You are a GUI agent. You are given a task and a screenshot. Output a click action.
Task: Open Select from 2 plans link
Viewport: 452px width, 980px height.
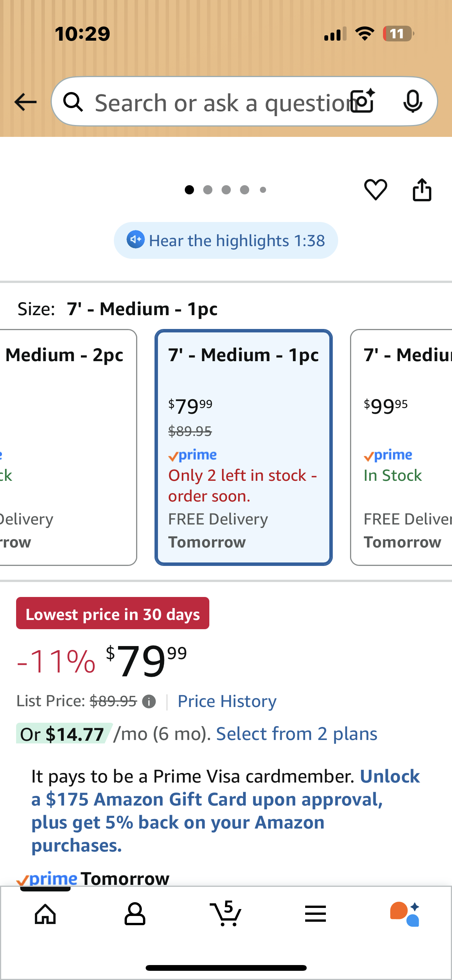click(296, 734)
